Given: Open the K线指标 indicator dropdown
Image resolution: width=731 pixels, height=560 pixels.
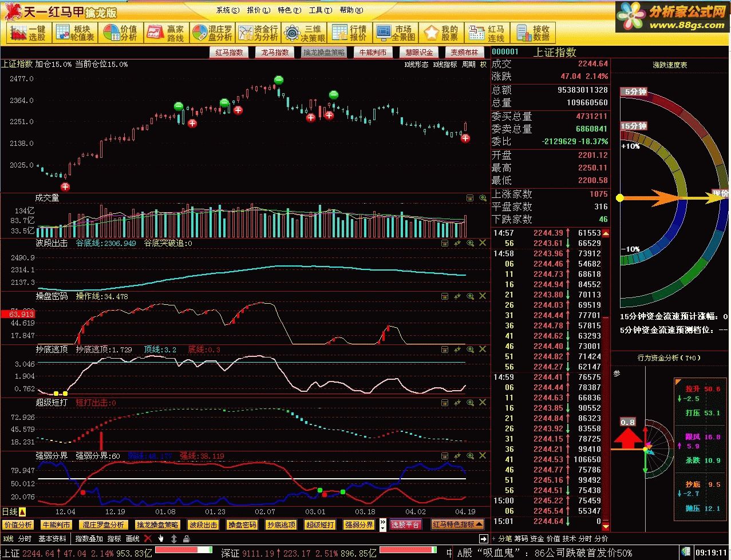Looking at the screenshot, I should pos(445,65).
